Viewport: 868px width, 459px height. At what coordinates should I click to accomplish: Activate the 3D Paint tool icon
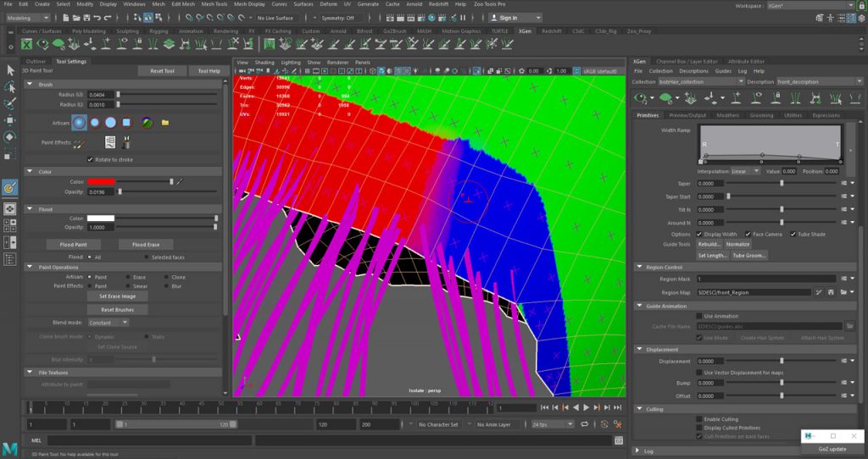10,186
